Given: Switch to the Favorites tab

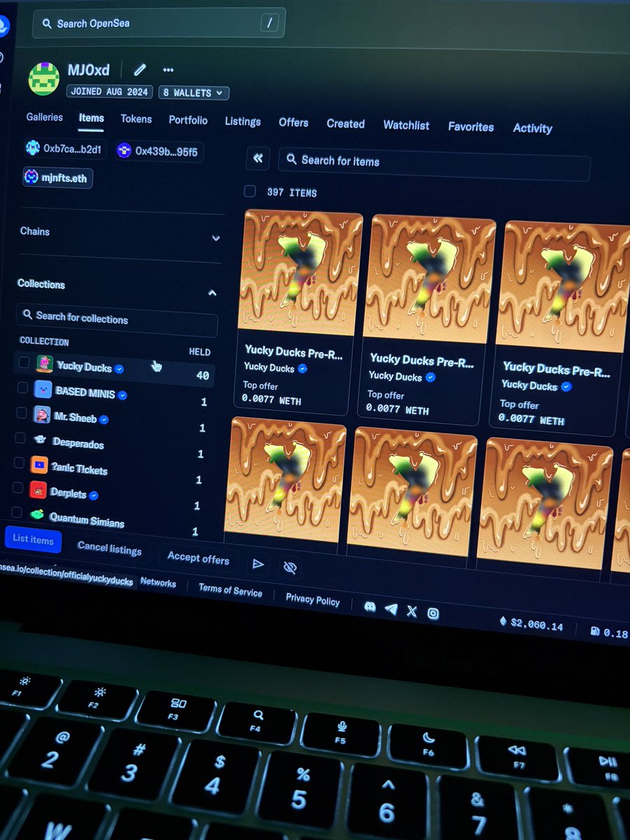Looking at the screenshot, I should click(x=470, y=127).
